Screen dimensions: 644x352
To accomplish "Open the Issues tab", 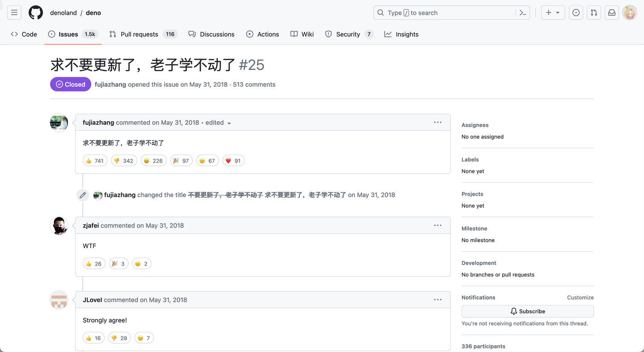I will tap(73, 34).
